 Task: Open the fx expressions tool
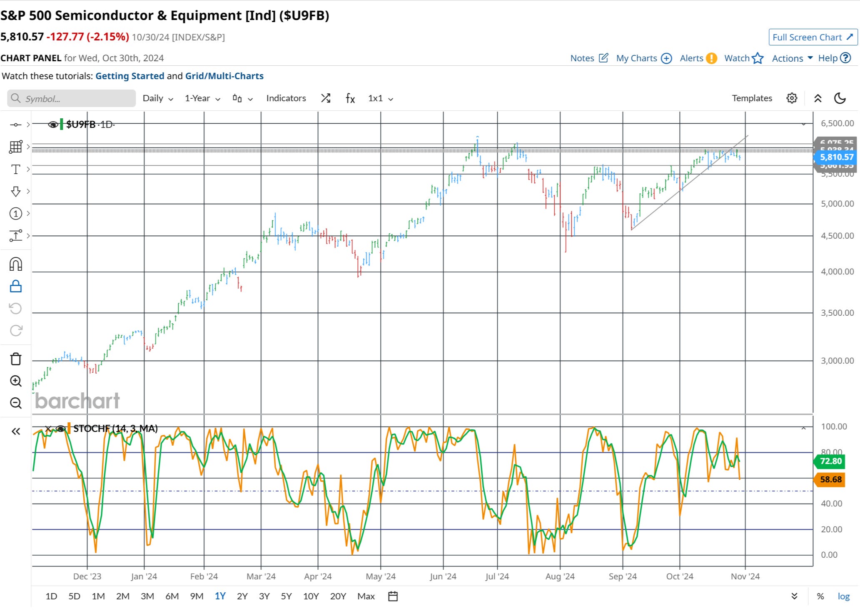pos(350,98)
